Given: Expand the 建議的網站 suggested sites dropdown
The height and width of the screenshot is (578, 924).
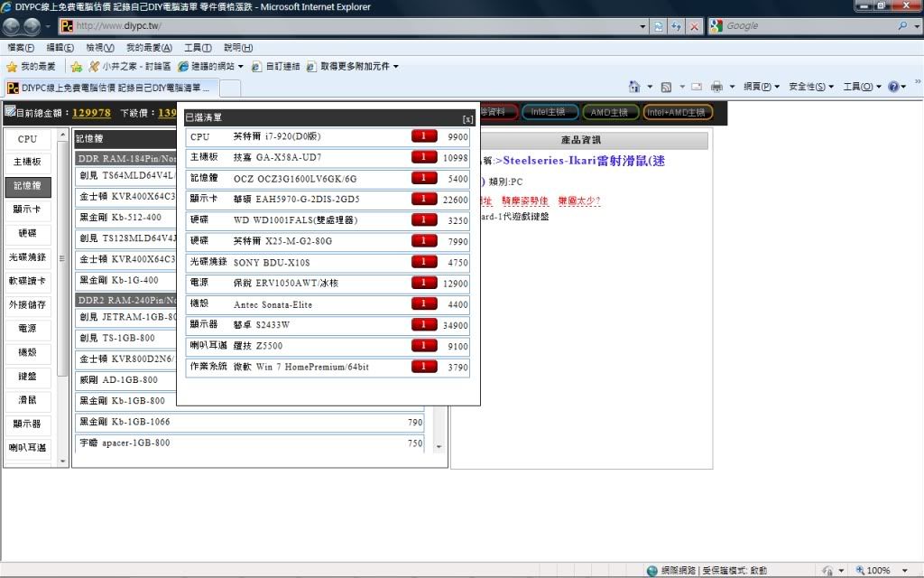Looking at the screenshot, I should [240, 67].
